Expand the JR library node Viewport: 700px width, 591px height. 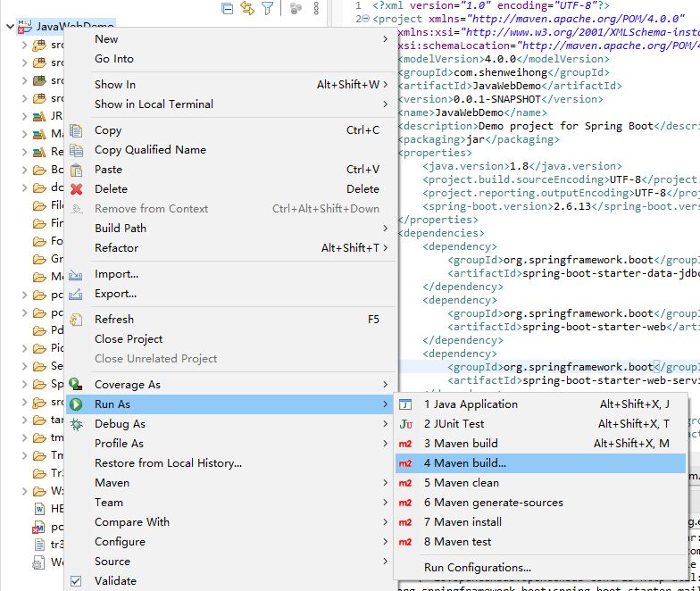tap(25, 116)
